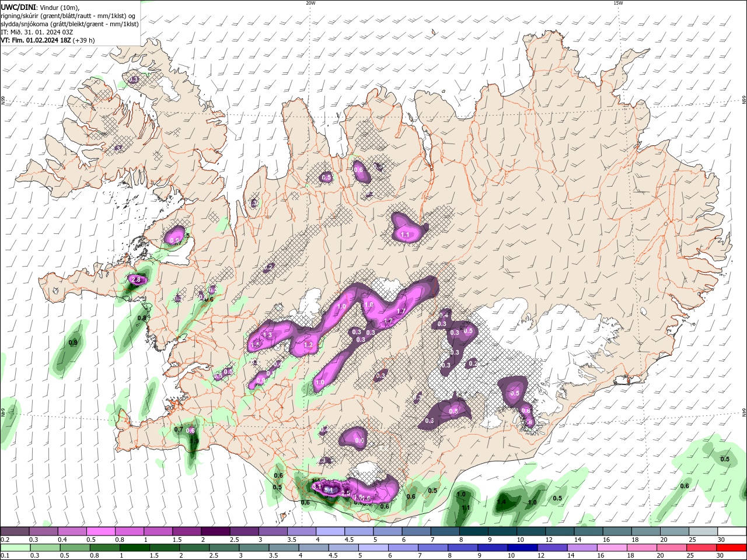Pick the pale green first swatch of the bottom row
The image size is (747, 560).
click(15, 548)
